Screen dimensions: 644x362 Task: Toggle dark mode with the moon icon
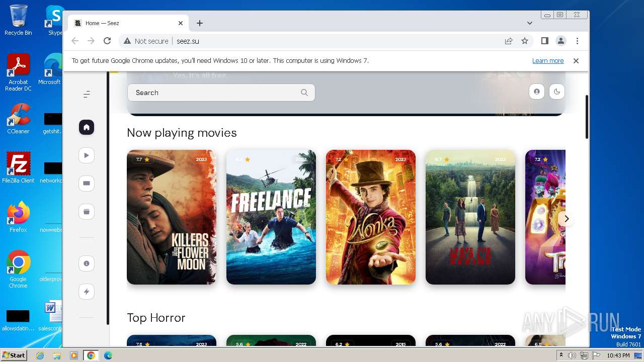click(x=557, y=92)
